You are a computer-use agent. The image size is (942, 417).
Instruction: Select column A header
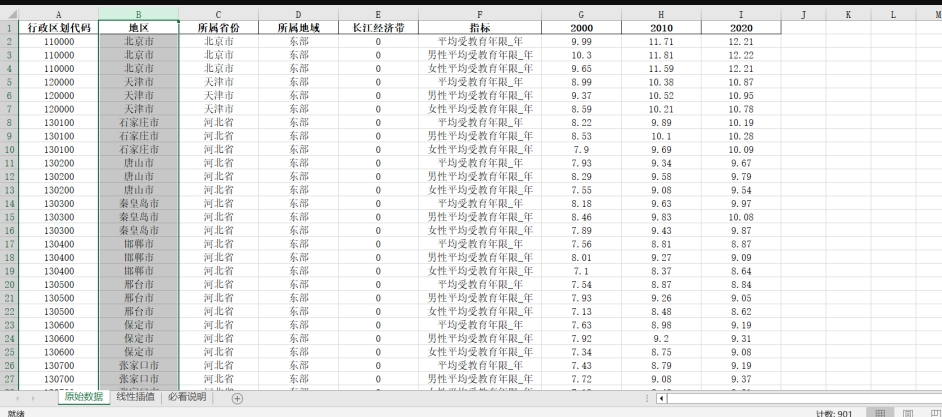pos(58,14)
